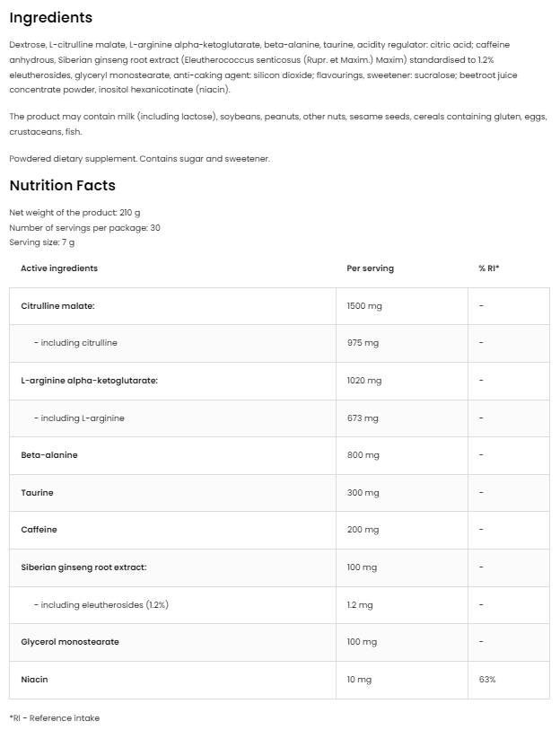Select the Glycerol monostearate row label

(70, 642)
